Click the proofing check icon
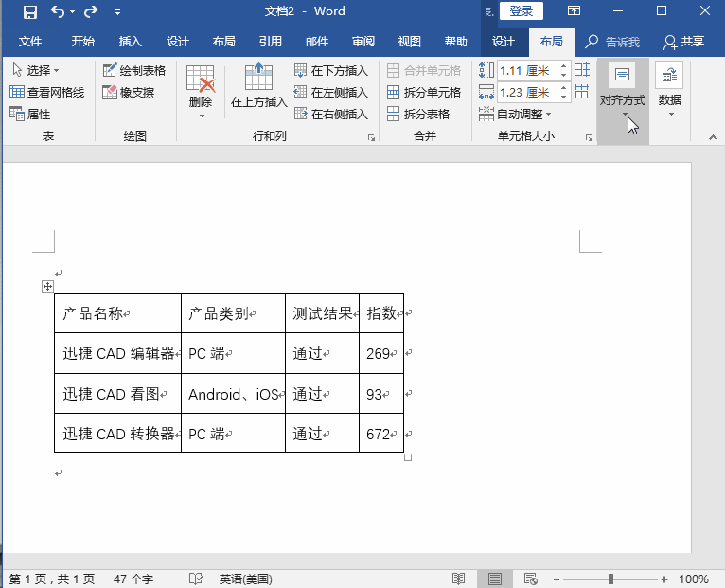Viewport: 725px width, 588px height. tap(196, 579)
